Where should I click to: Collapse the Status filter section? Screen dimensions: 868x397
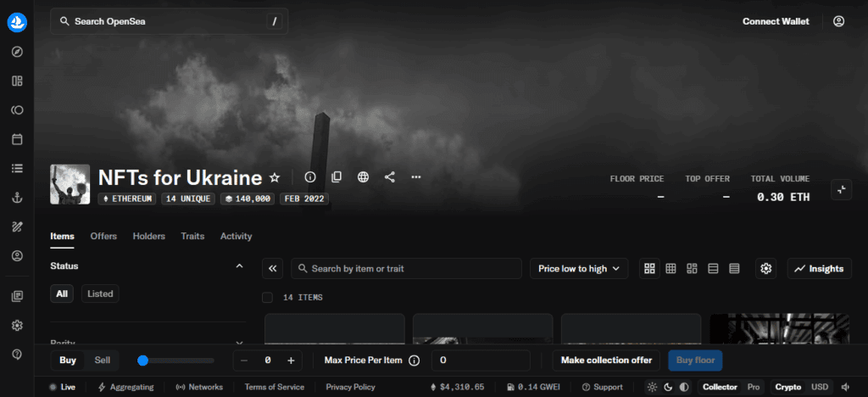(239, 266)
